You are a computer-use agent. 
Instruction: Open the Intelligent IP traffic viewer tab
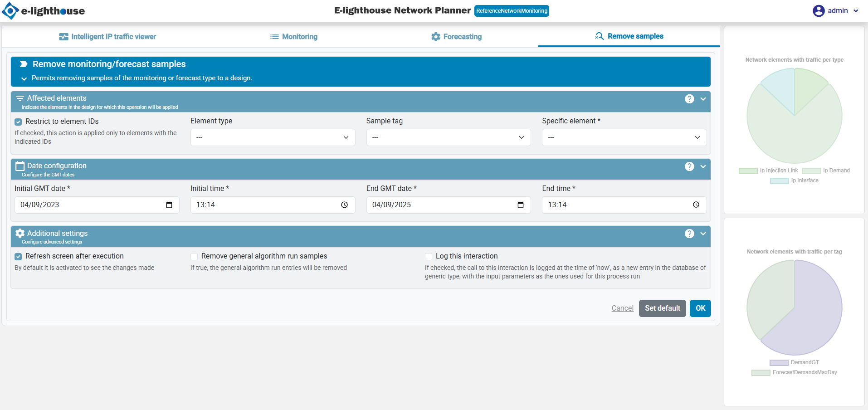pos(107,37)
